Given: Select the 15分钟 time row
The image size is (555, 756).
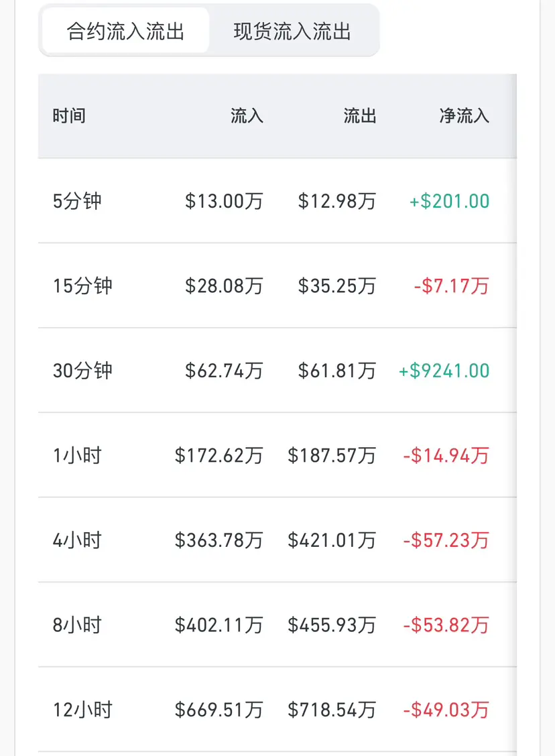Looking at the screenshot, I should coord(82,286).
